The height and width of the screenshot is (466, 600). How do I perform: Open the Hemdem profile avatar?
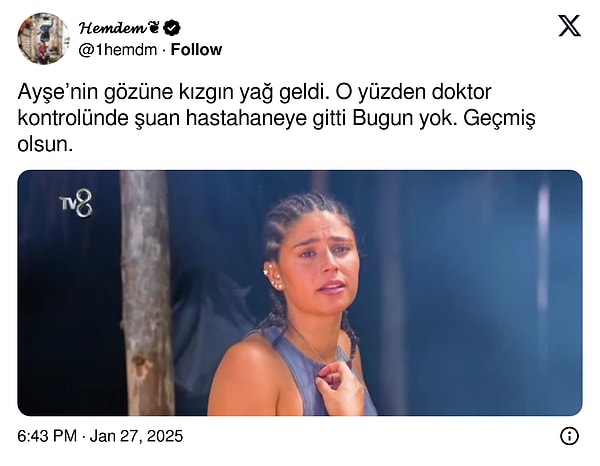[44, 38]
